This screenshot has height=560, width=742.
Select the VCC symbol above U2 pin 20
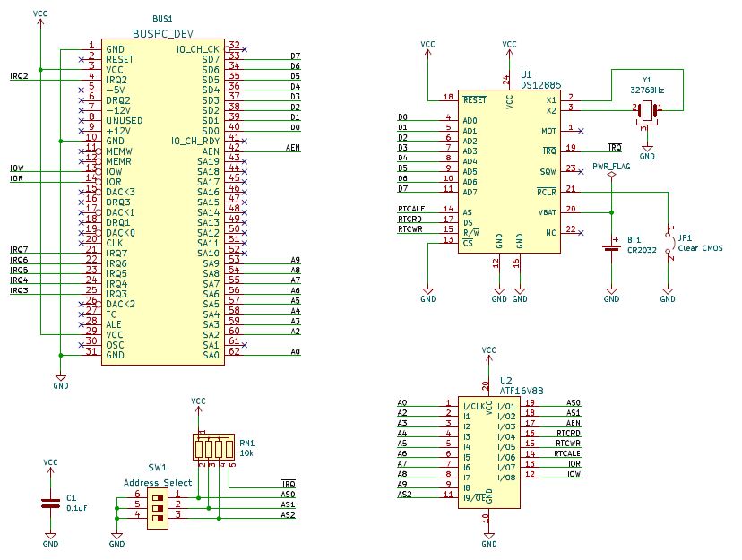(488, 354)
